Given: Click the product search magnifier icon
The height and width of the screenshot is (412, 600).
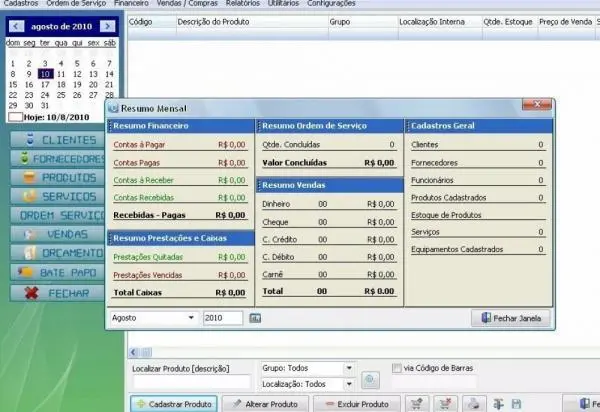Looking at the screenshot, I should [x=370, y=380].
